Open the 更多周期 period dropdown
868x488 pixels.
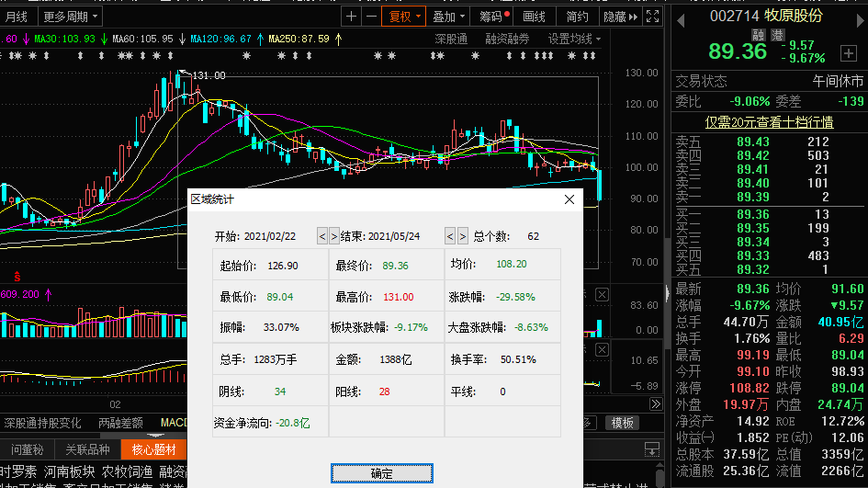71,17
